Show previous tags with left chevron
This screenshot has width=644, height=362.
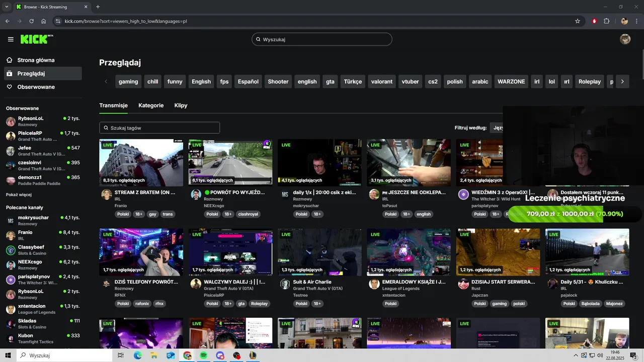106,81
